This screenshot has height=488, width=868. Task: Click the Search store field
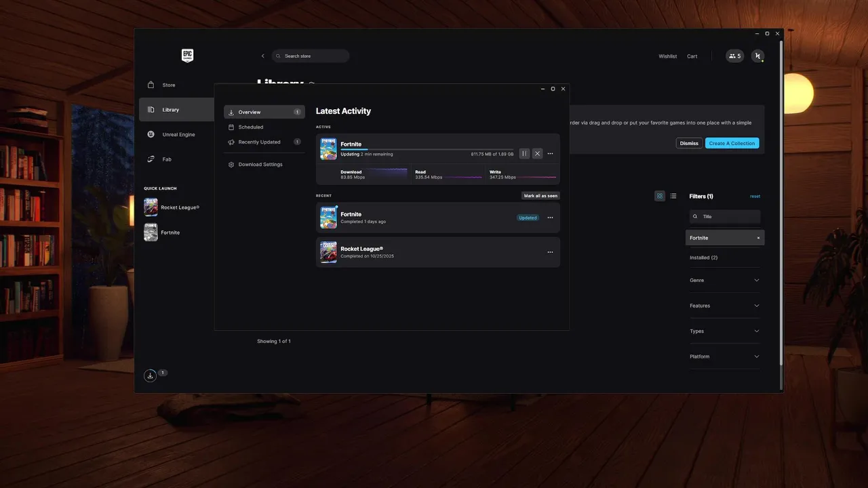[x=311, y=56]
